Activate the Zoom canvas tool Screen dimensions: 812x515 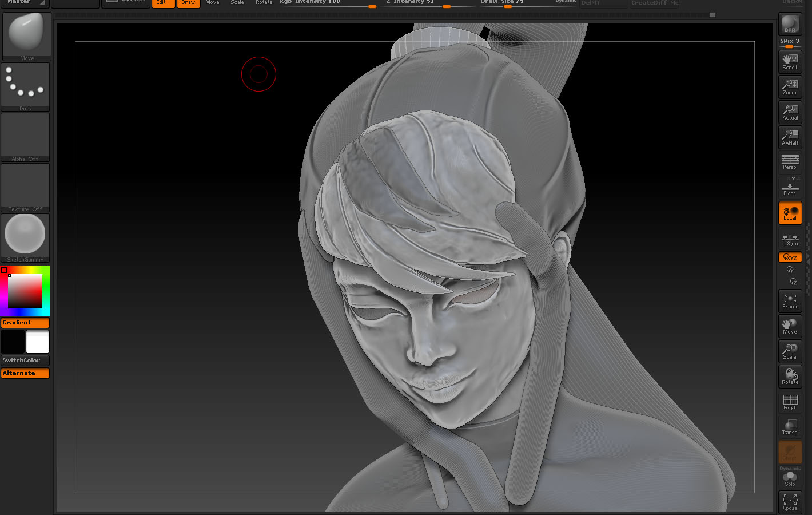(x=790, y=86)
